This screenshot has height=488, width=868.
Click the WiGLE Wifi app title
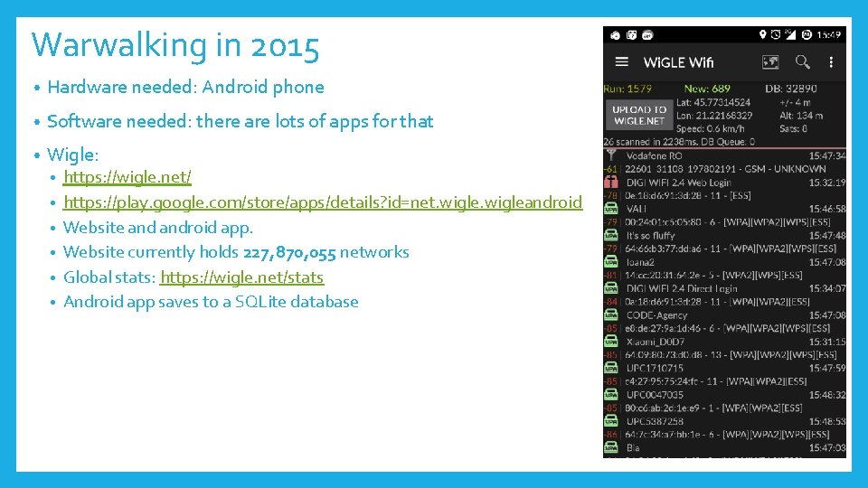click(x=678, y=62)
